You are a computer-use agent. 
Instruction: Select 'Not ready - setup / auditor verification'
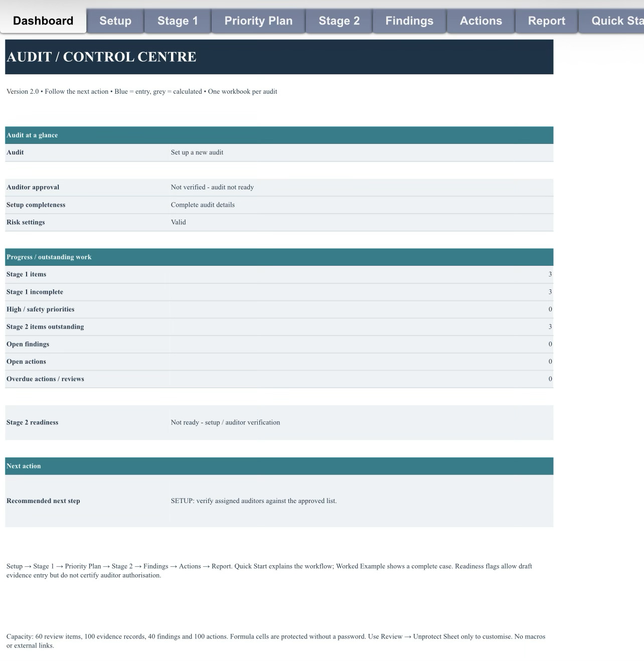[x=226, y=422]
